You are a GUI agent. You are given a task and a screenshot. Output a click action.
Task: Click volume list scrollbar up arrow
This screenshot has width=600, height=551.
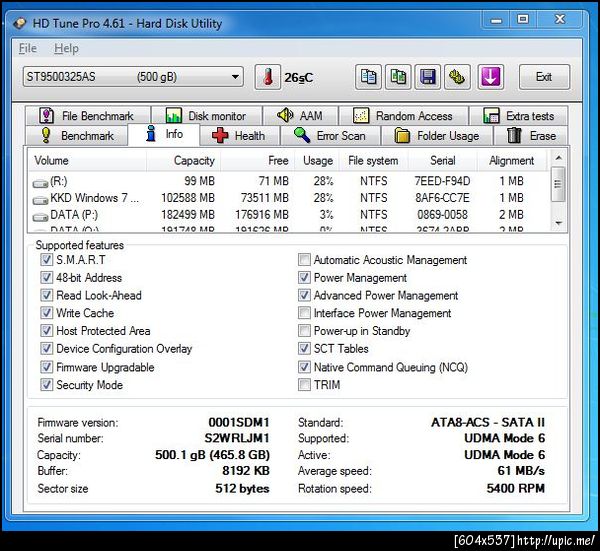558,158
